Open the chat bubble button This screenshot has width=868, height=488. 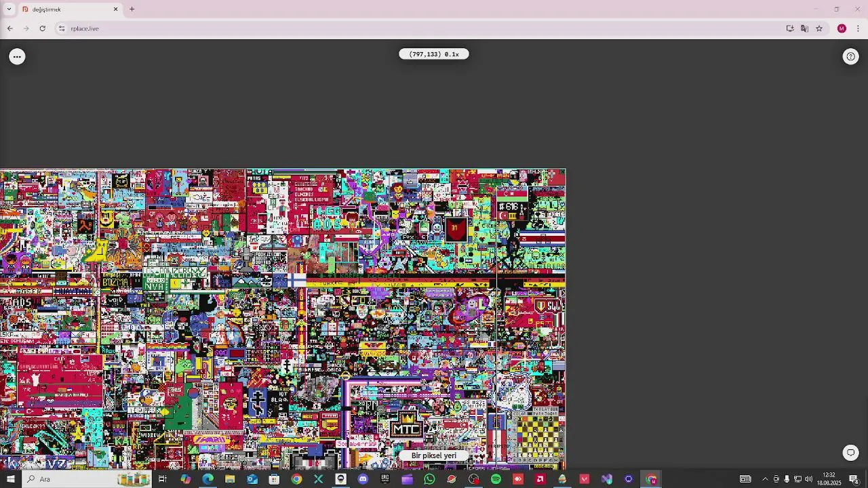(x=850, y=452)
